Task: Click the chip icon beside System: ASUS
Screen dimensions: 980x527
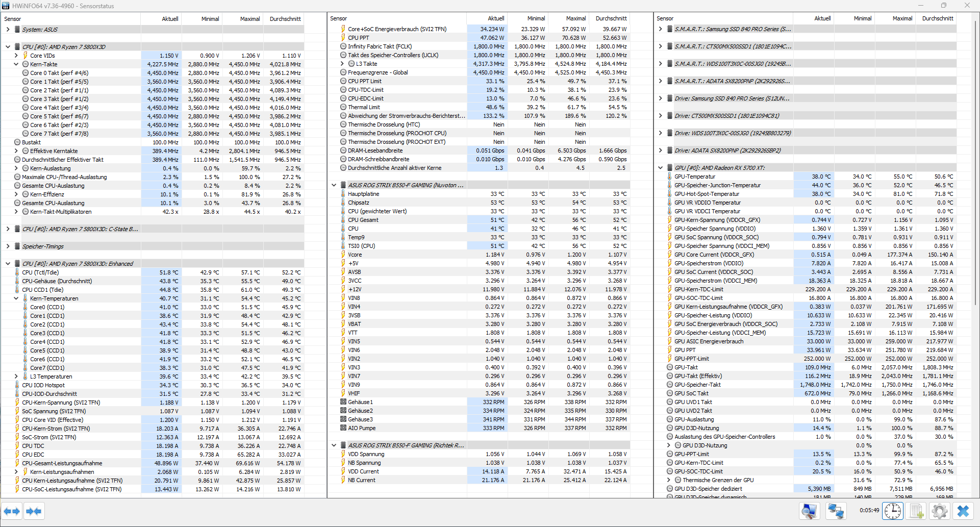Action: click(x=17, y=30)
